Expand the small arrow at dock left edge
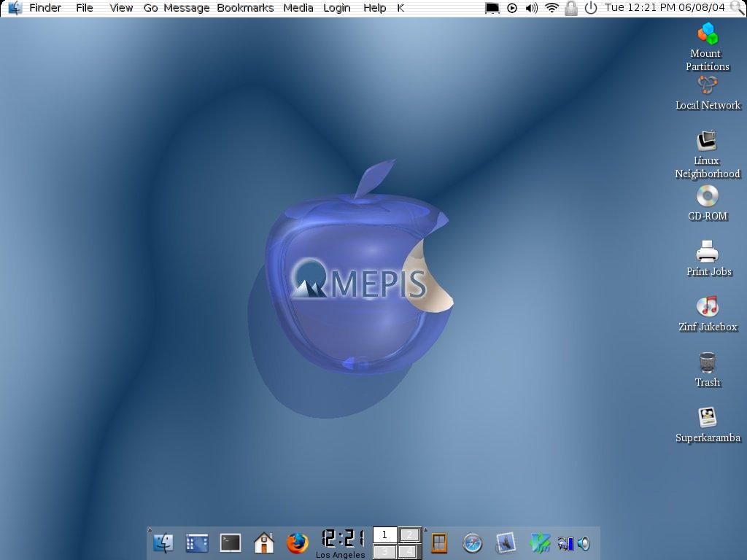The height and width of the screenshot is (560, 747). 150,529
